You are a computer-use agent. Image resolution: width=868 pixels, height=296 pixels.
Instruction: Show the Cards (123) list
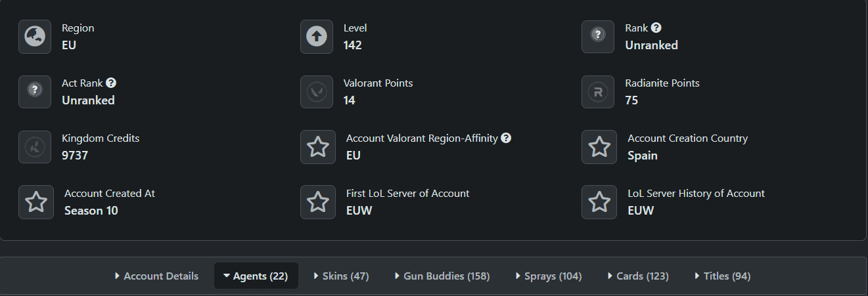pyautogui.click(x=638, y=276)
